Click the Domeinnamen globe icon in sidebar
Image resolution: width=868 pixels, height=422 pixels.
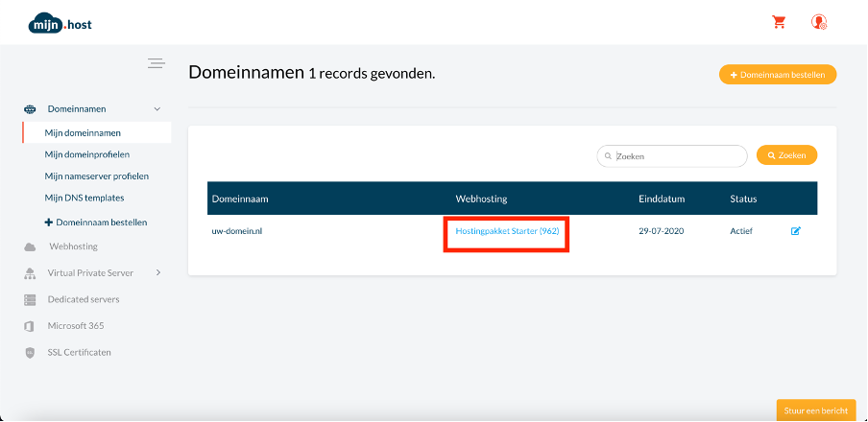pyautogui.click(x=30, y=109)
